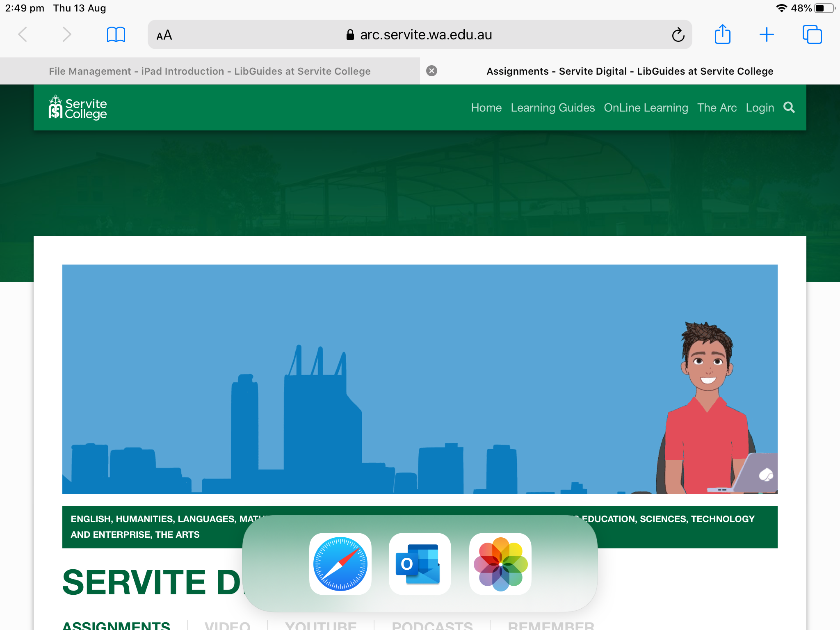Launch Outlook from the dock
The height and width of the screenshot is (630, 840).
coord(420,564)
